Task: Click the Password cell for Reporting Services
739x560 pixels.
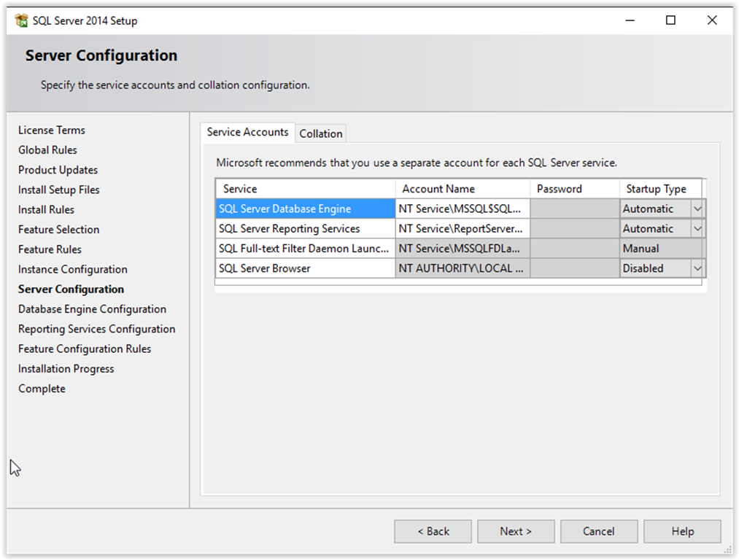Action: pyautogui.click(x=575, y=228)
